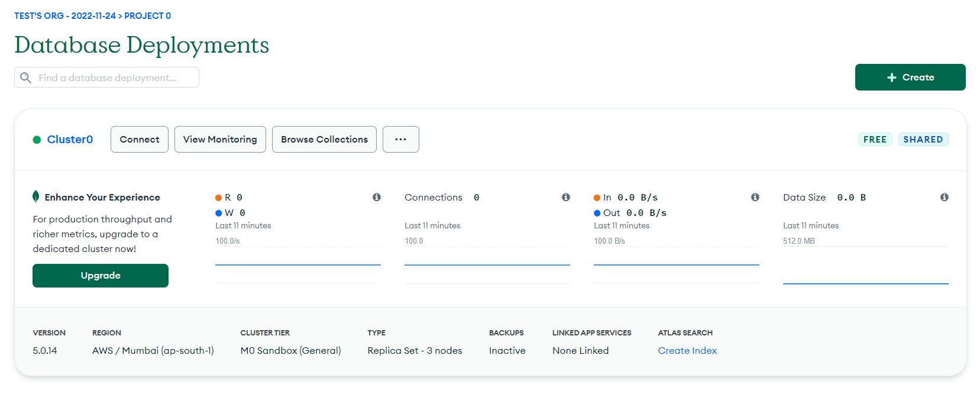Click the None Linked text
This screenshot has width=980, height=394.
point(580,350)
